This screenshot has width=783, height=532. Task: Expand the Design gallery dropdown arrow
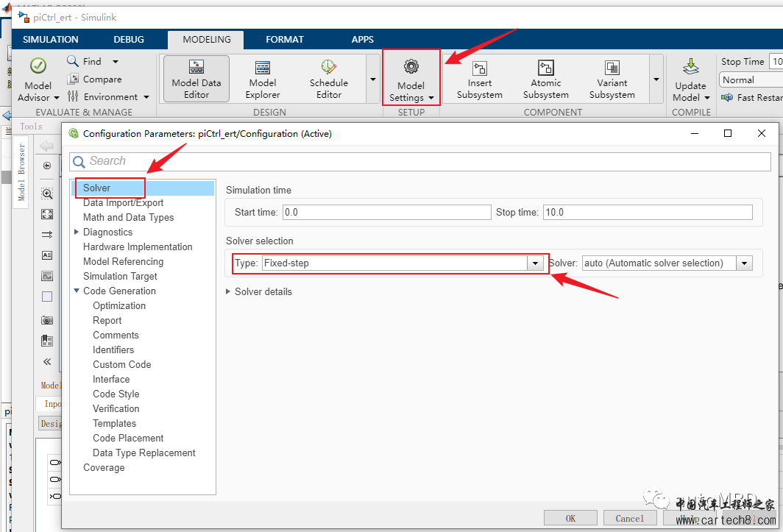(x=373, y=79)
